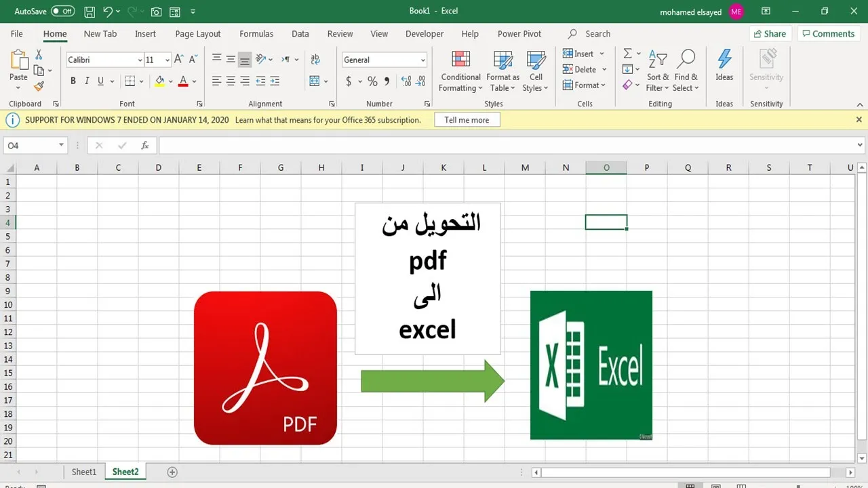The height and width of the screenshot is (488, 868).
Task: Toggle Italic formatting
Action: click(x=87, y=81)
